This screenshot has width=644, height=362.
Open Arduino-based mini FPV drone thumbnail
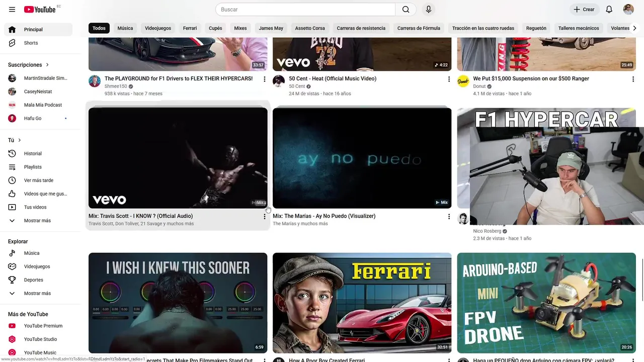(x=546, y=303)
